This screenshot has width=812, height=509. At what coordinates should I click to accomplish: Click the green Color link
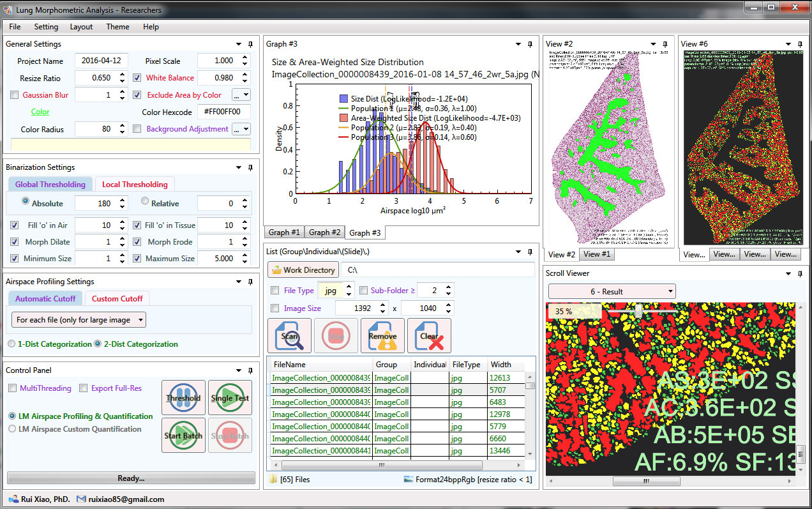[x=40, y=112]
